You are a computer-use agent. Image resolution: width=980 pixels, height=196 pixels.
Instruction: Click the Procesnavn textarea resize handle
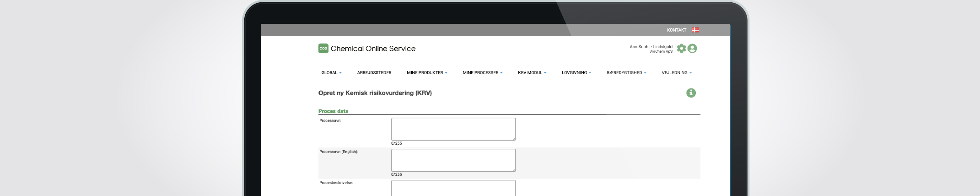point(514,139)
